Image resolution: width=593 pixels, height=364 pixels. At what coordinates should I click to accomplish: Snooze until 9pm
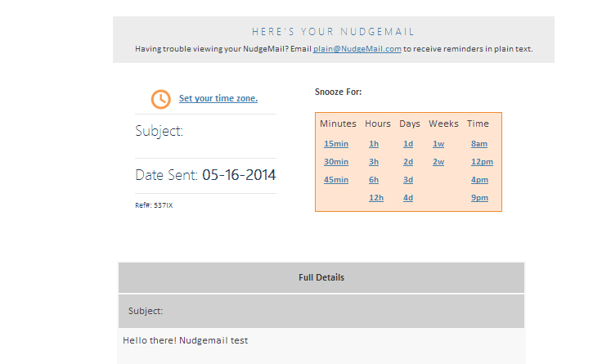(x=479, y=198)
